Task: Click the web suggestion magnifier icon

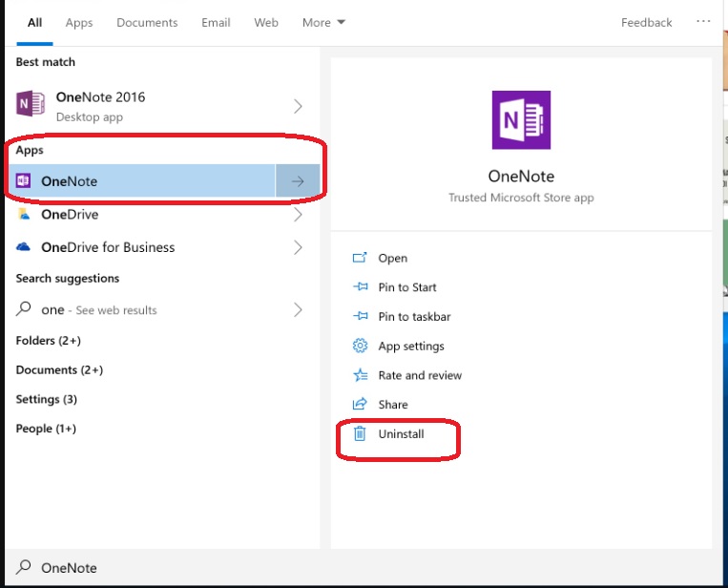Action: coord(23,309)
